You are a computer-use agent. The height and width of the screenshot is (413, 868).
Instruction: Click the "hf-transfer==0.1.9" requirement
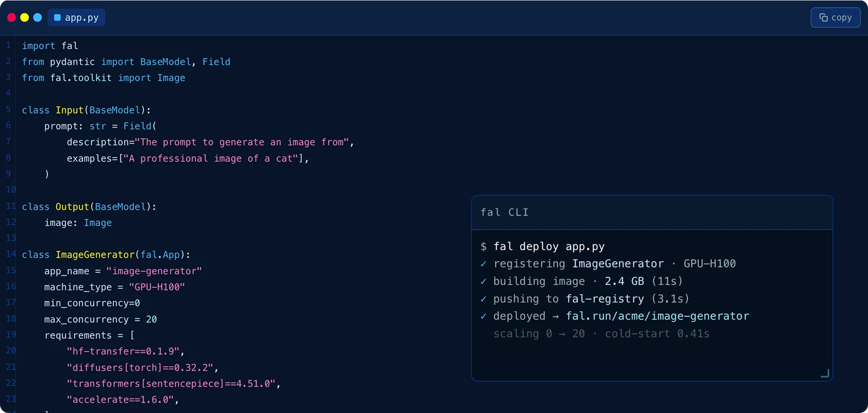click(123, 351)
